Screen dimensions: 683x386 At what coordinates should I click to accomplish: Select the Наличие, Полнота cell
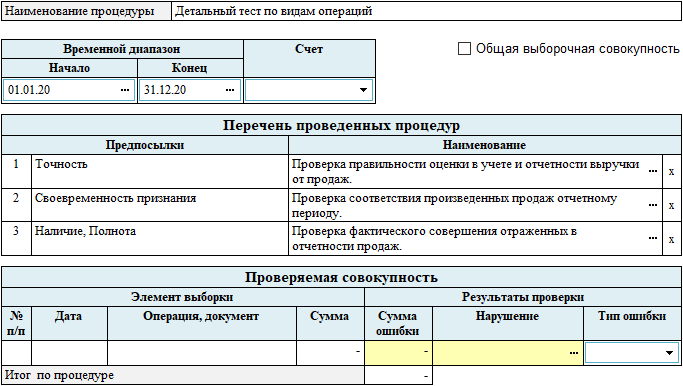160,239
